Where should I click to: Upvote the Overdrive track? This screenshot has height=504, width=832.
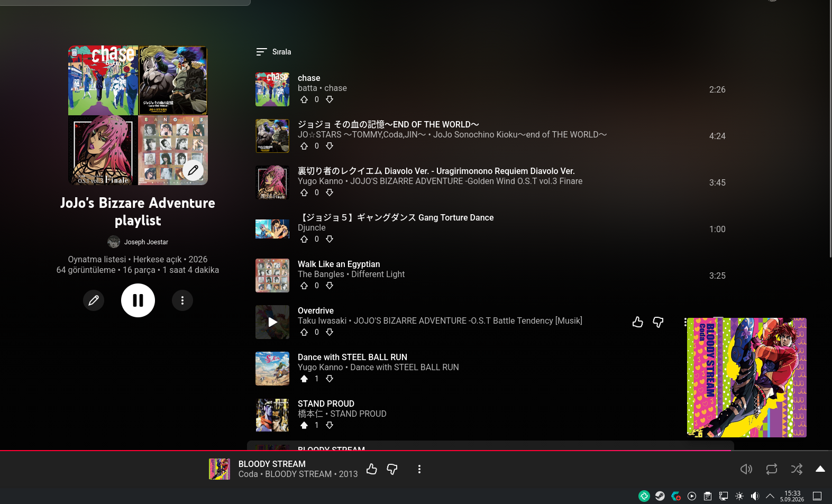(304, 332)
